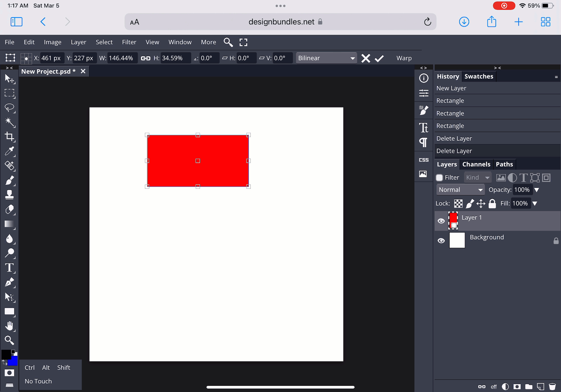The height and width of the screenshot is (392, 561).
Task: Open the Normal blend mode dropdown
Action: 460,190
